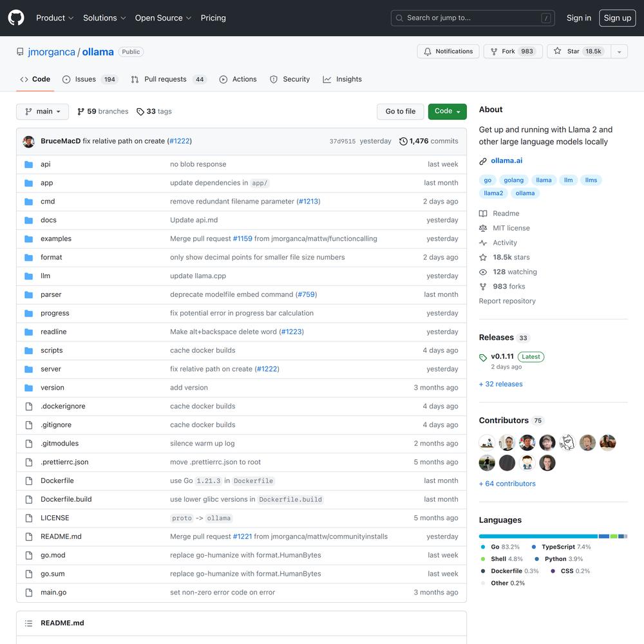Click the link icon beside ollama.ai
This screenshot has height=644, width=644.
(483, 162)
